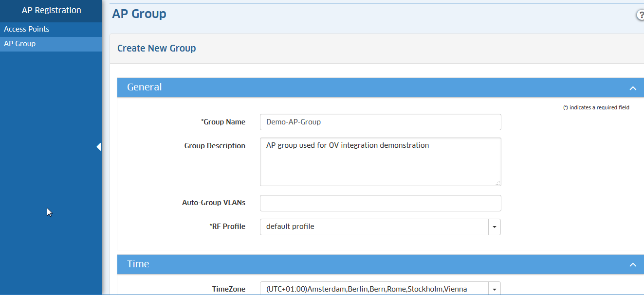Open the RF Profile dropdown arrow
This screenshot has height=295, width=644.
(x=495, y=227)
